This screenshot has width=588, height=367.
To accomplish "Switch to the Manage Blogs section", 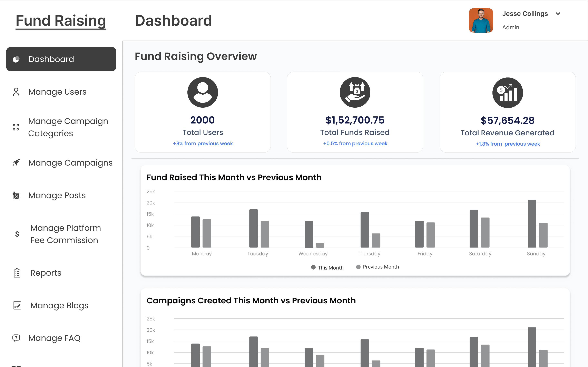I will pos(59,305).
